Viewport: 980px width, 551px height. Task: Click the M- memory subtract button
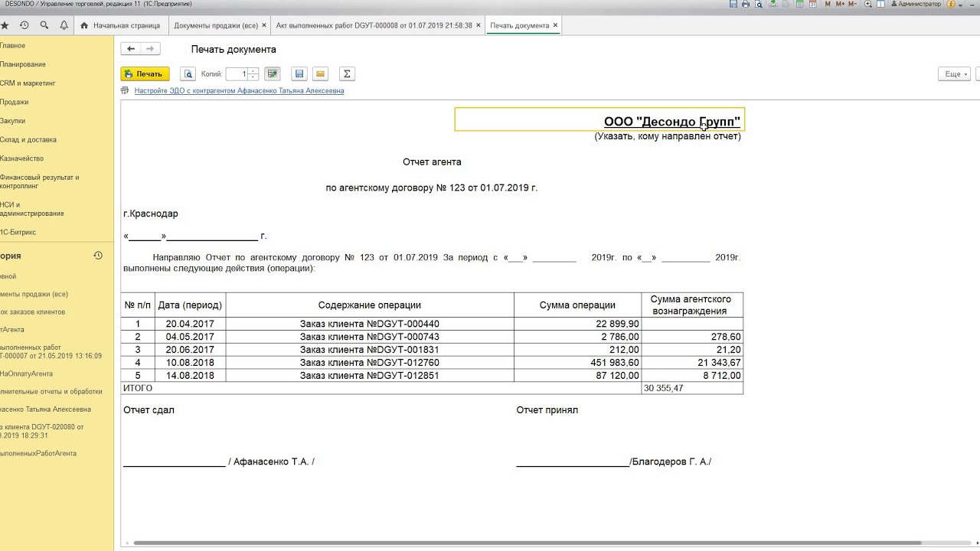point(853,4)
